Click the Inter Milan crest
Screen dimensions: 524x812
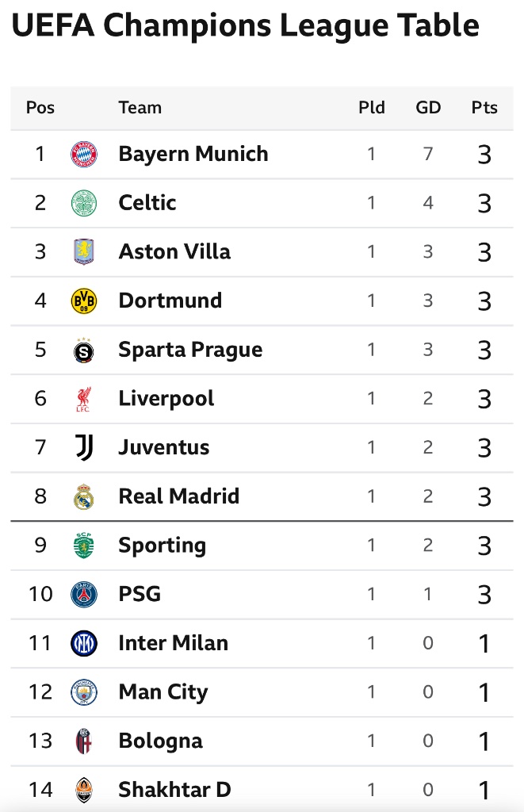pos(84,643)
